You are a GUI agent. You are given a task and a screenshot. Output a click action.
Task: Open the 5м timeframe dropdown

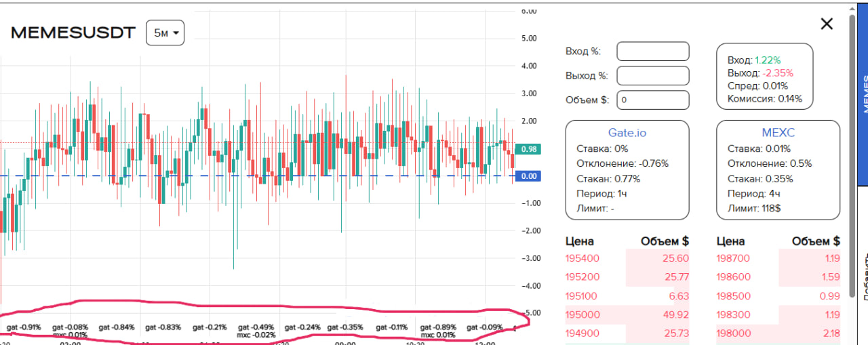pos(165,33)
